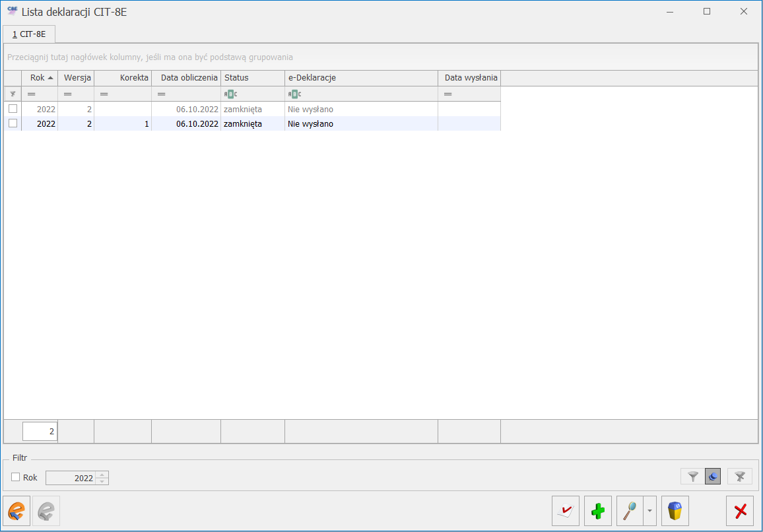Screen dimensions: 763x532
Task: Click the red checkmark recalculate icon
Action: coord(566,511)
